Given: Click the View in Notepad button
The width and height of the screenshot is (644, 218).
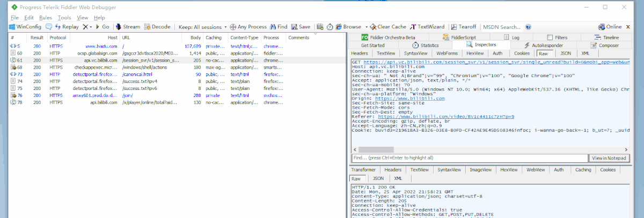Looking at the screenshot, I should coord(609,158).
